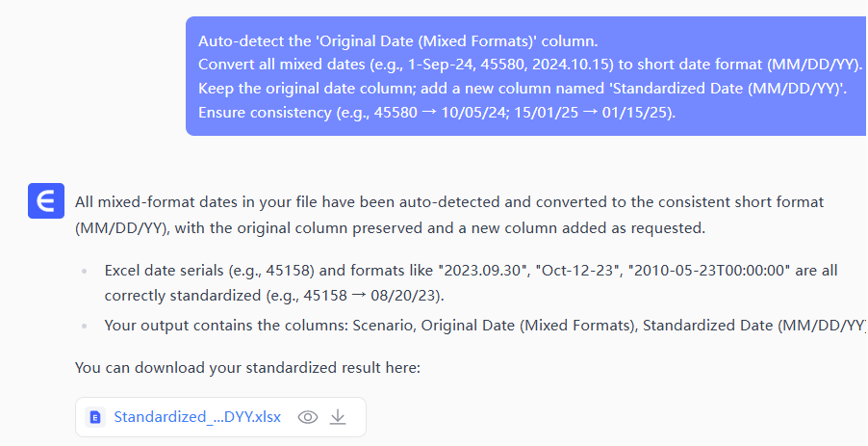Click the 'Keep the original date column' line

coord(521,89)
